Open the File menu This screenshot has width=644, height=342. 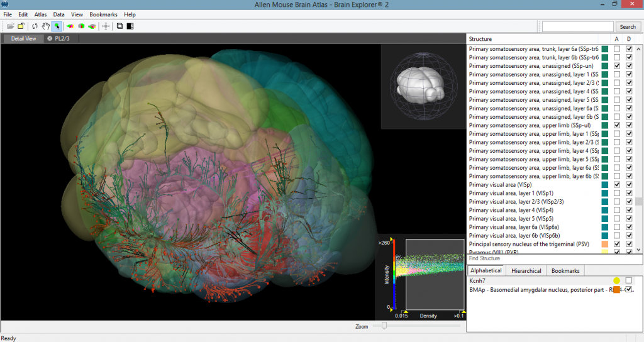[8, 14]
